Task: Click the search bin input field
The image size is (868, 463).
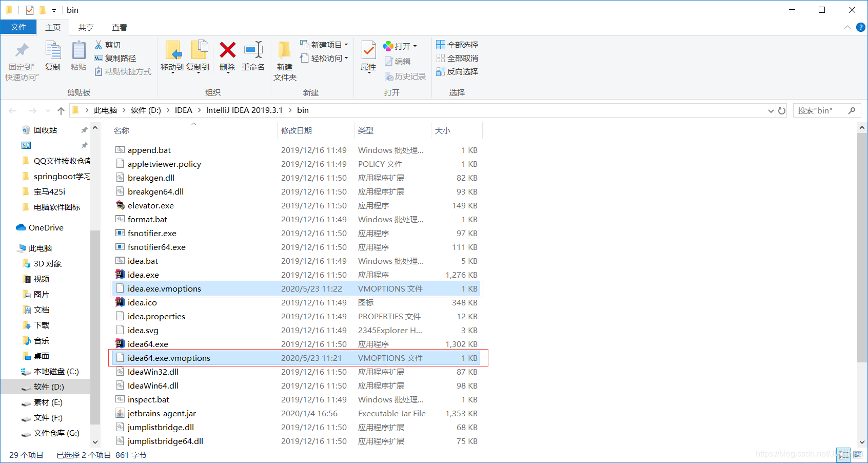Action: click(x=821, y=111)
